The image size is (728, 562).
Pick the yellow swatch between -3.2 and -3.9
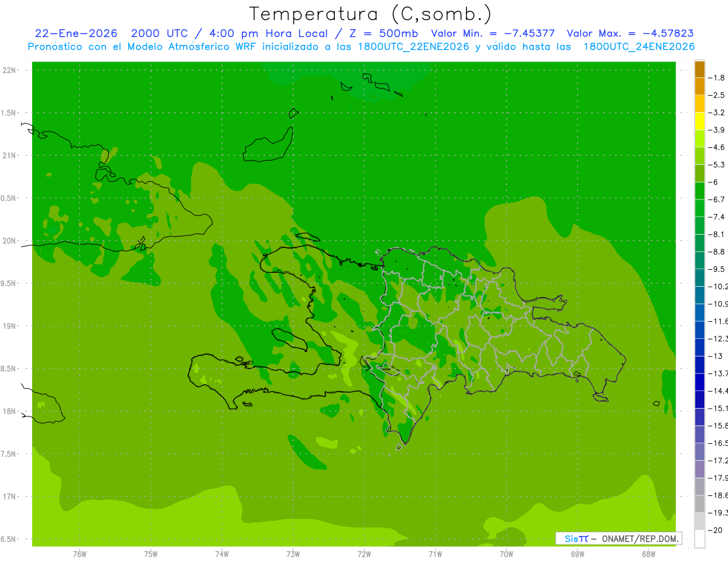point(699,121)
